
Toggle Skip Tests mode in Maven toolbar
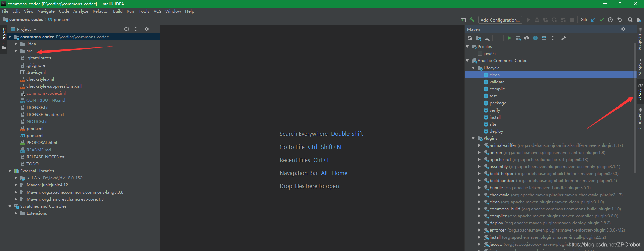[535, 38]
